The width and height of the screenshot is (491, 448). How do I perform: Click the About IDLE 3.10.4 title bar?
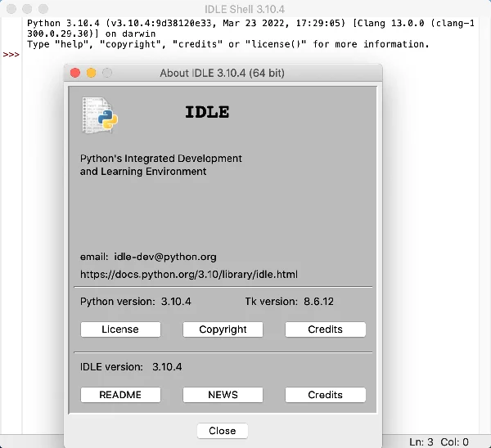[x=223, y=73]
